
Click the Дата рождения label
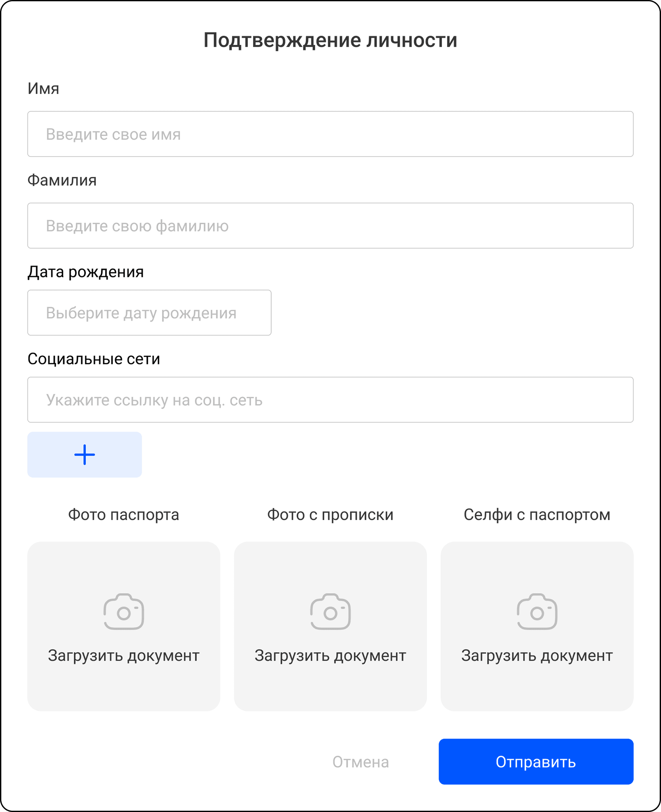click(x=86, y=272)
